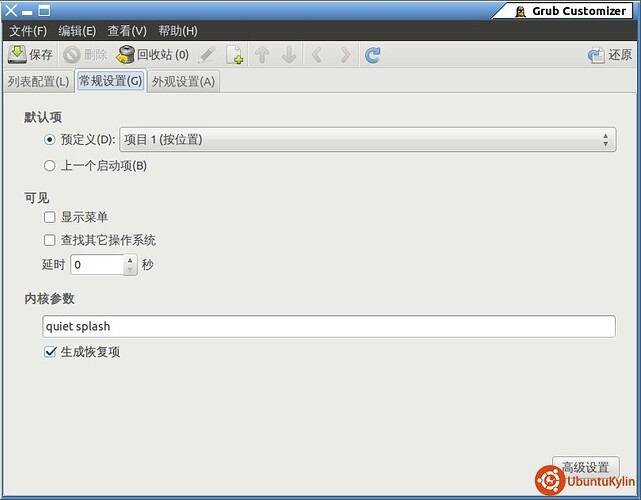Switch to the 常规设置(G) tab
The height and width of the screenshot is (500, 641).
[x=110, y=81]
